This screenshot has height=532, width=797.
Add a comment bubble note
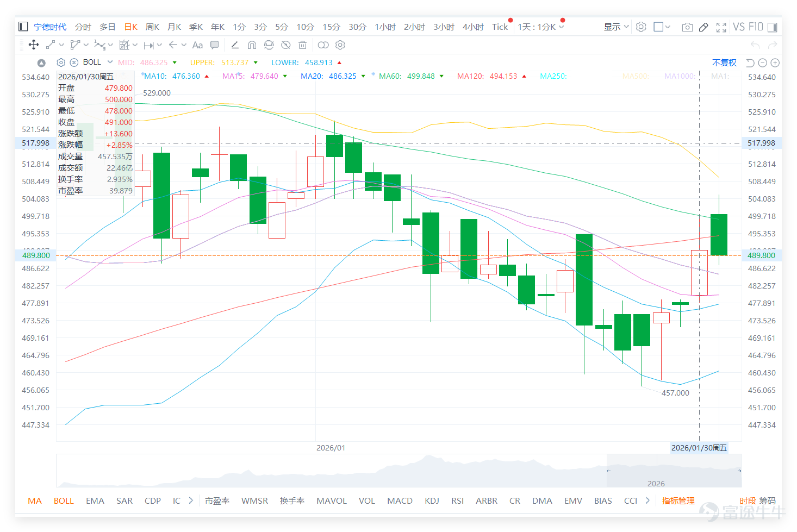tap(214, 45)
